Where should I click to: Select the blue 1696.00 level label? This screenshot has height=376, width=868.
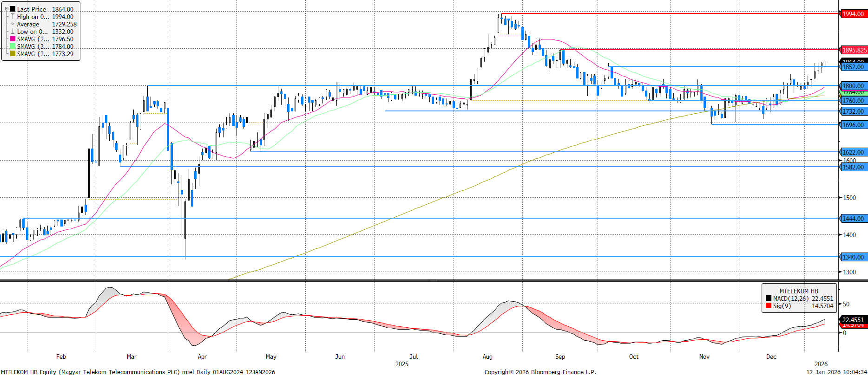(854, 125)
